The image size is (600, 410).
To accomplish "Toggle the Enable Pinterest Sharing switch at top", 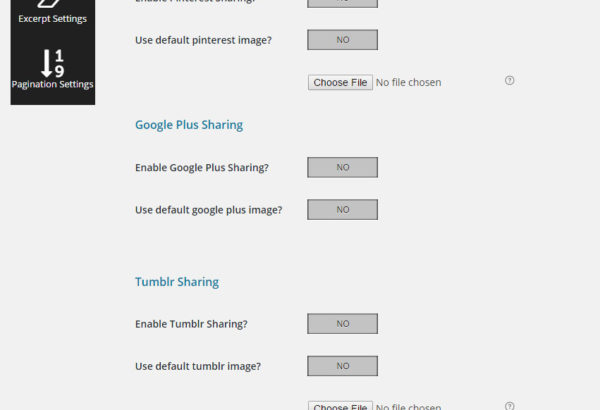I will click(342, 3).
